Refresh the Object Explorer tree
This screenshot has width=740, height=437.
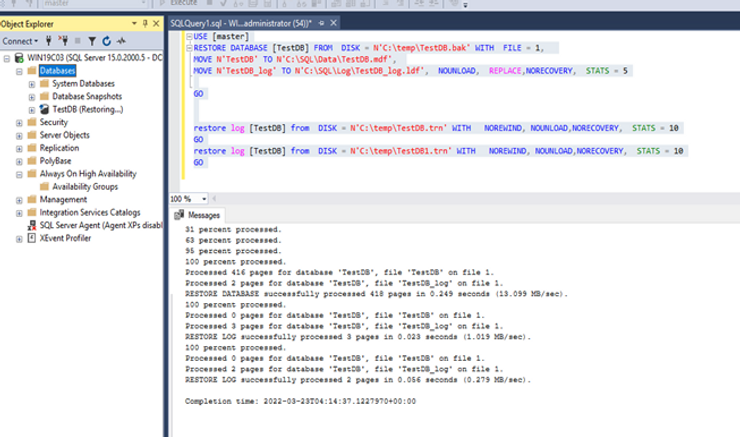107,41
